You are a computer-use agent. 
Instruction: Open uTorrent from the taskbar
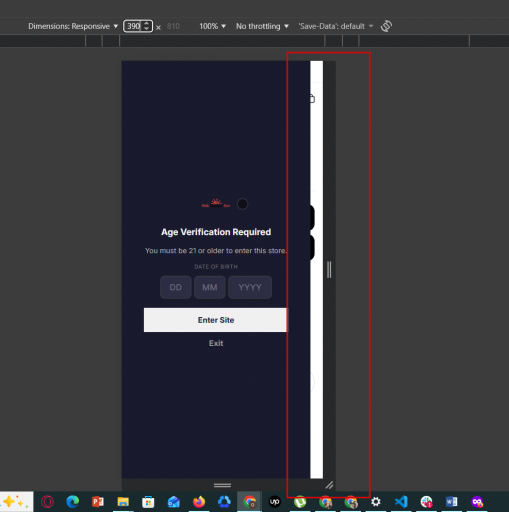[x=300, y=502]
